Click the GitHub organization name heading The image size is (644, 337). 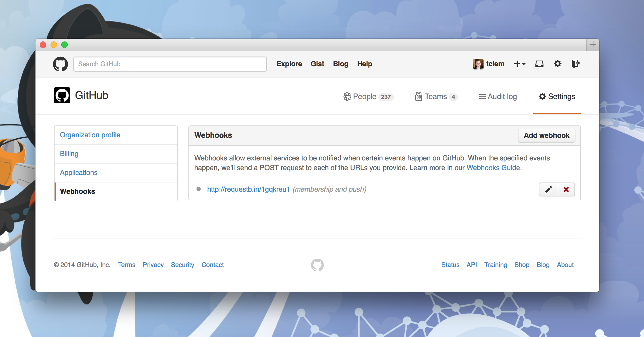click(92, 95)
